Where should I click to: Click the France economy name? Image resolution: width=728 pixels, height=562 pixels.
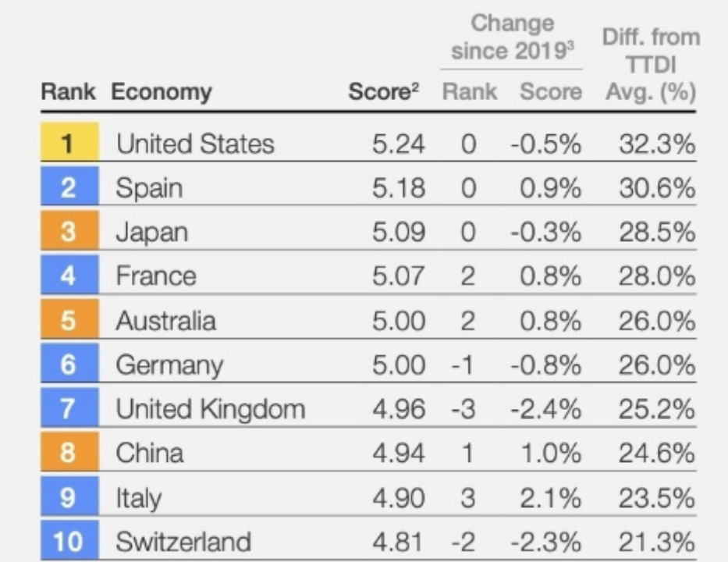tap(156, 276)
